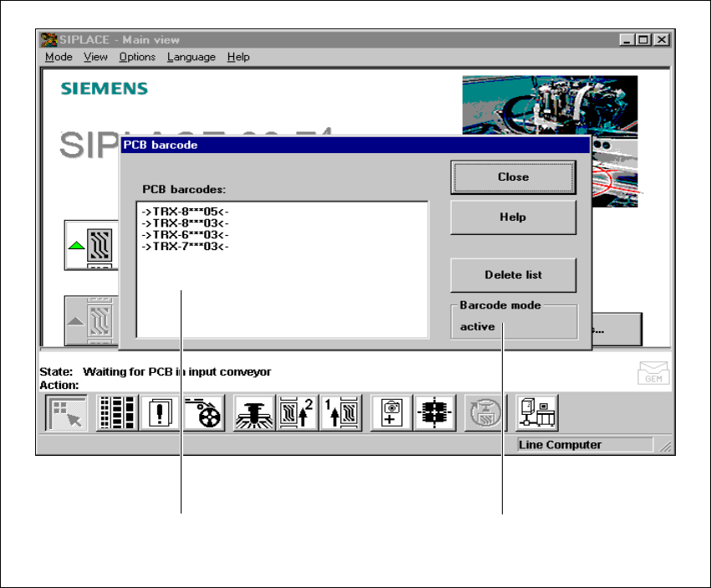Open the Options menu
Viewport: 711px width, 588px height.
(x=137, y=57)
